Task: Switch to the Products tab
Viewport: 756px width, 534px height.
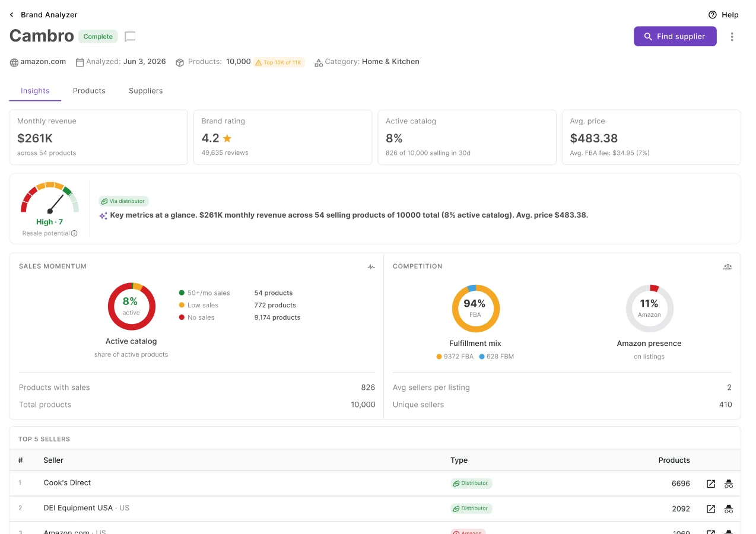Action: click(89, 91)
